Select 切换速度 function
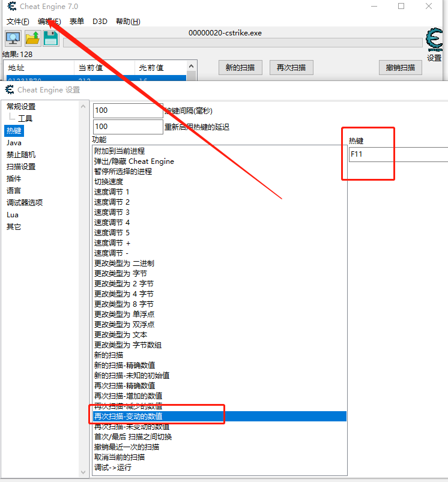This screenshot has height=482, width=448. pyautogui.click(x=109, y=182)
